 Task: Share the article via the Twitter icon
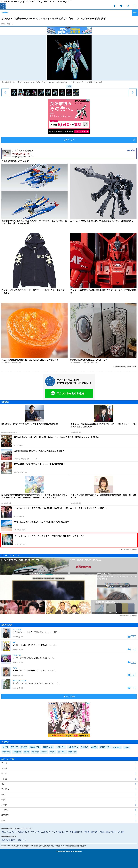tap(121, 6)
